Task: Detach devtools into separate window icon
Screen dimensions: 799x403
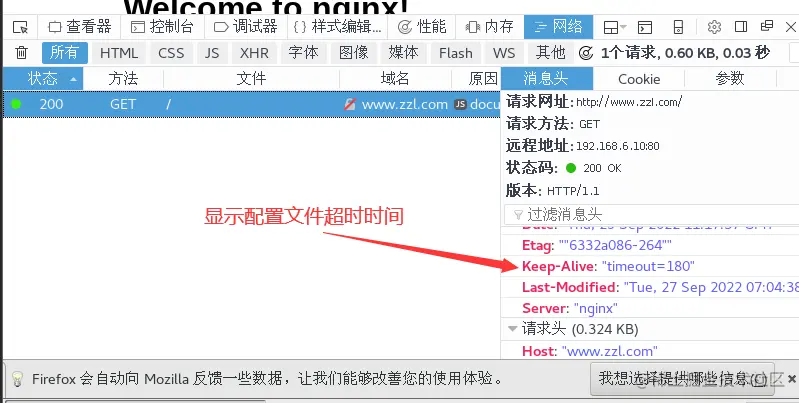Action: [x=766, y=26]
